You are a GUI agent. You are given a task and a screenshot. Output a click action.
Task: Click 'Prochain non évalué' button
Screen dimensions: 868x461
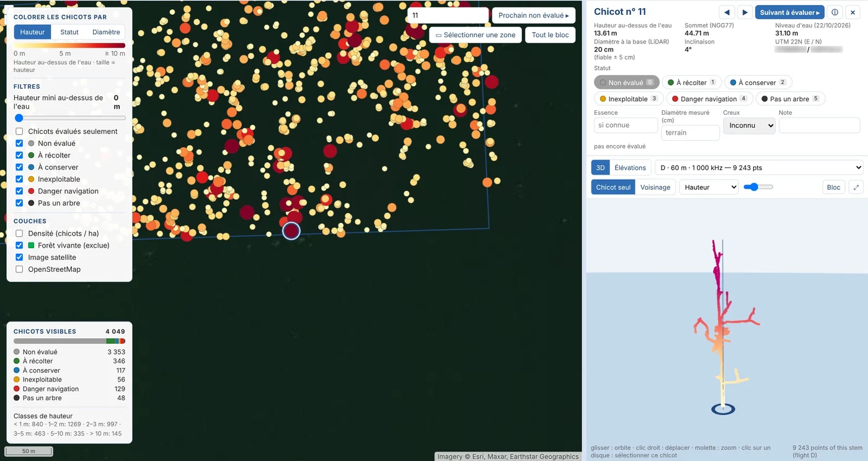point(534,16)
